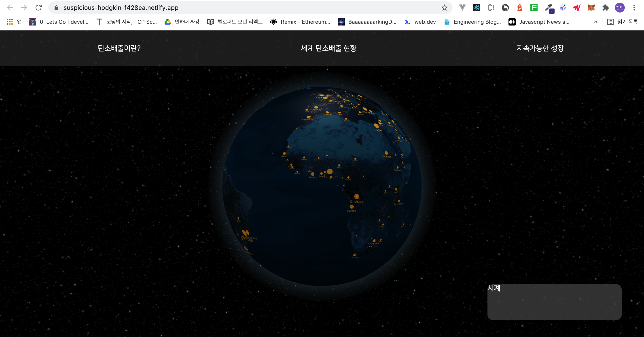Bookmark this page with star icon
The width and height of the screenshot is (644, 337).
point(444,8)
